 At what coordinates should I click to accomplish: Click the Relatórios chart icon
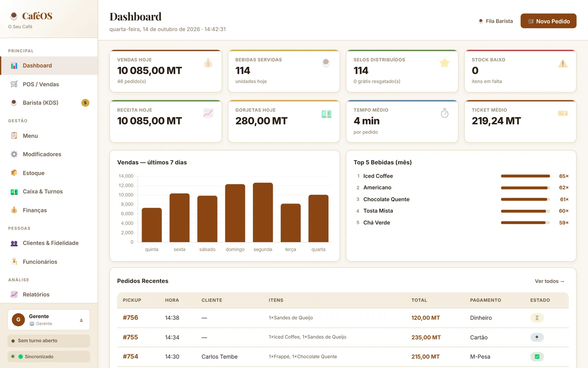14,294
